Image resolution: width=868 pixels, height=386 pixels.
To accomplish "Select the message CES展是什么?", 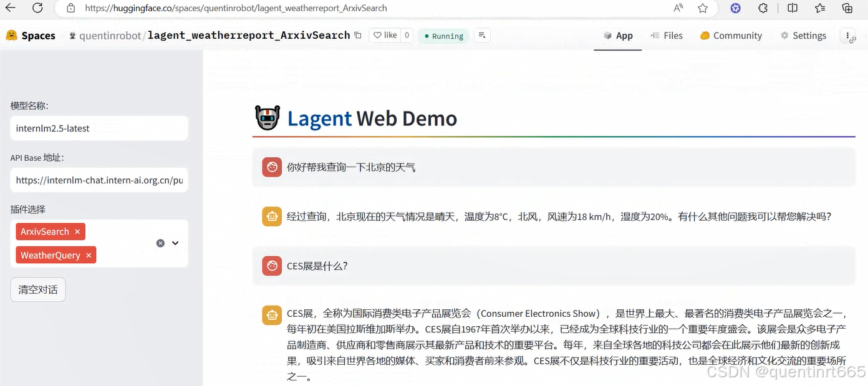I will point(317,266).
